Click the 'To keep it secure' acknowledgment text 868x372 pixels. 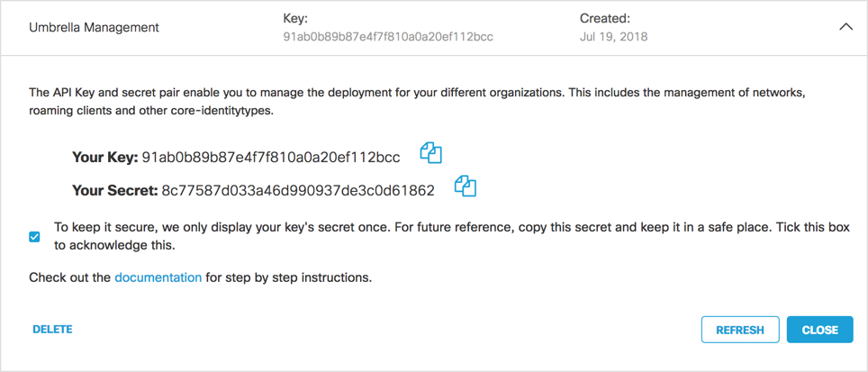tap(452, 236)
